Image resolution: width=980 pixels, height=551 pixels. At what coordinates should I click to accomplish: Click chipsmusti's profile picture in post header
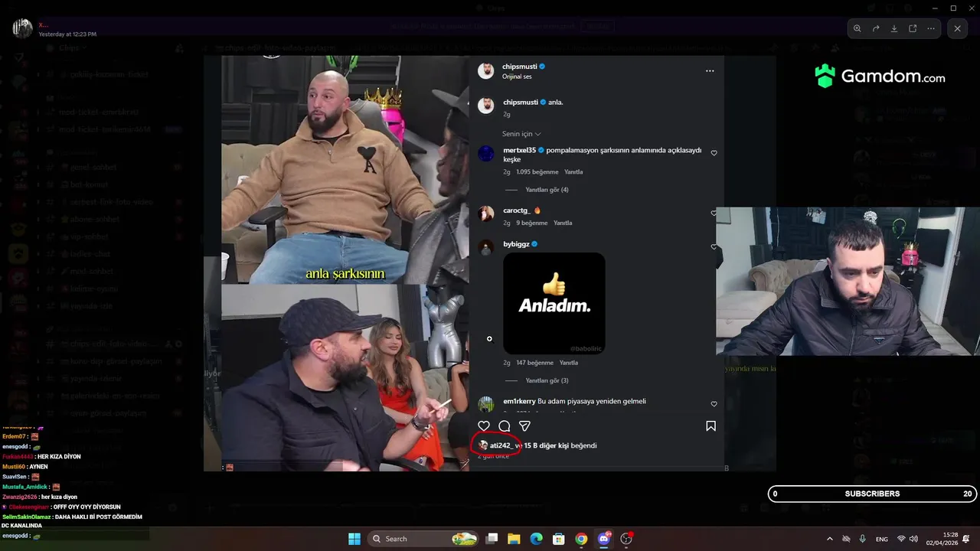coord(485,71)
